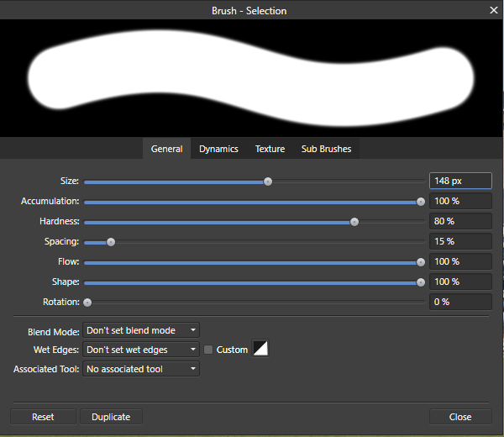The height and width of the screenshot is (437, 504).
Task: Click the Rotation slider handle
Action: (87, 302)
